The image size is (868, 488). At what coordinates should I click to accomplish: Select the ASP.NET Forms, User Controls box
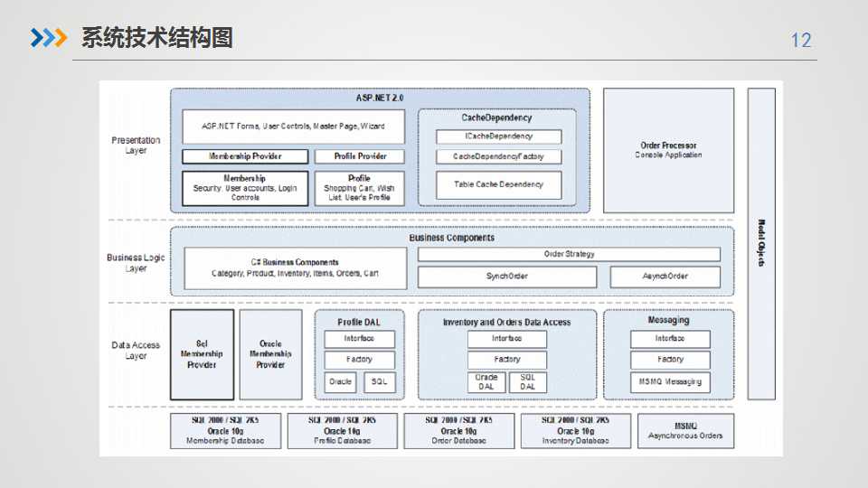[293, 127]
